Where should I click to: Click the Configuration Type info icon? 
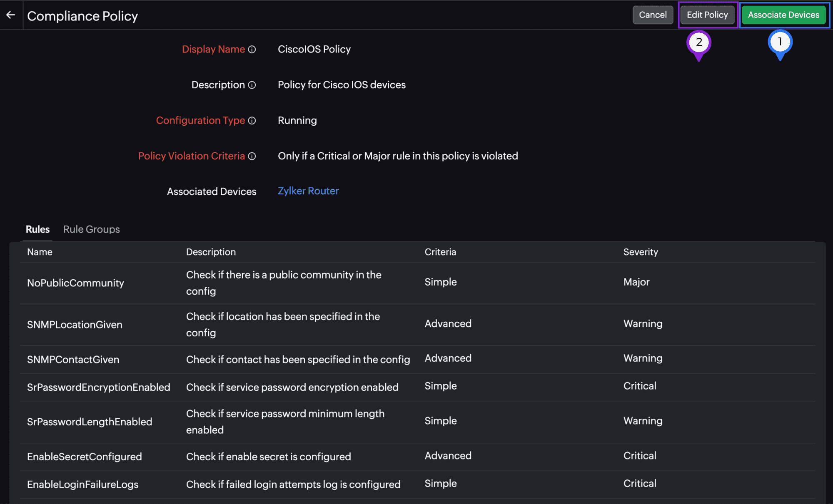252,121
